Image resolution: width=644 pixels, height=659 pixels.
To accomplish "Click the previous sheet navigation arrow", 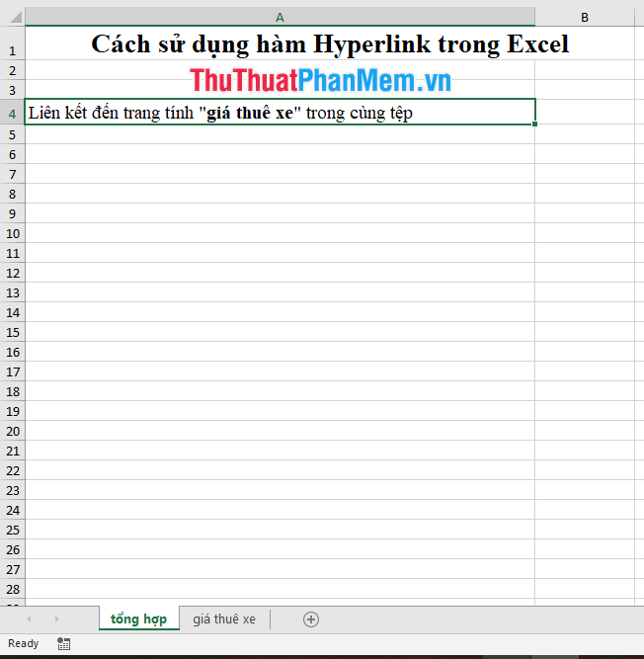I will coord(29,619).
